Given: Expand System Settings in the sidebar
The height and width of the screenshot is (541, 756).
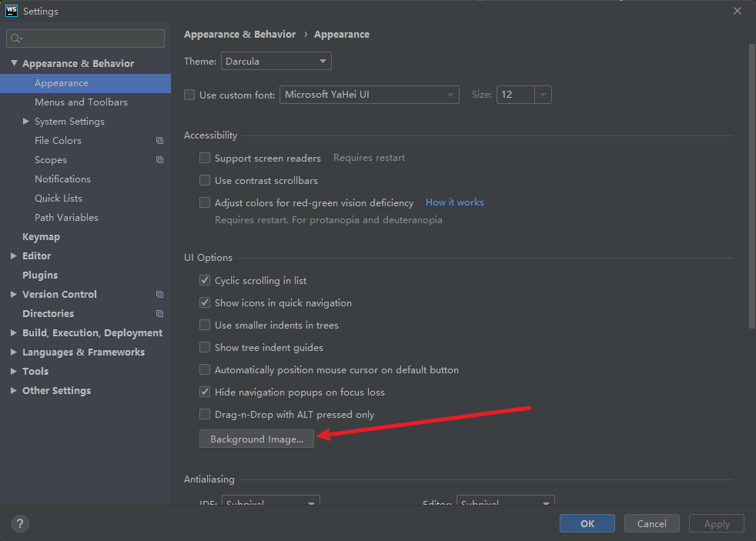Looking at the screenshot, I should click(24, 121).
